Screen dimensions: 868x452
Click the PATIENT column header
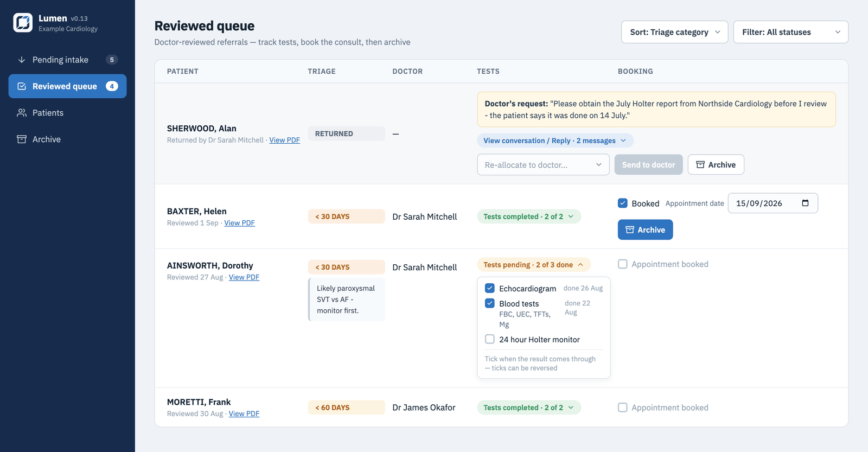(x=183, y=71)
